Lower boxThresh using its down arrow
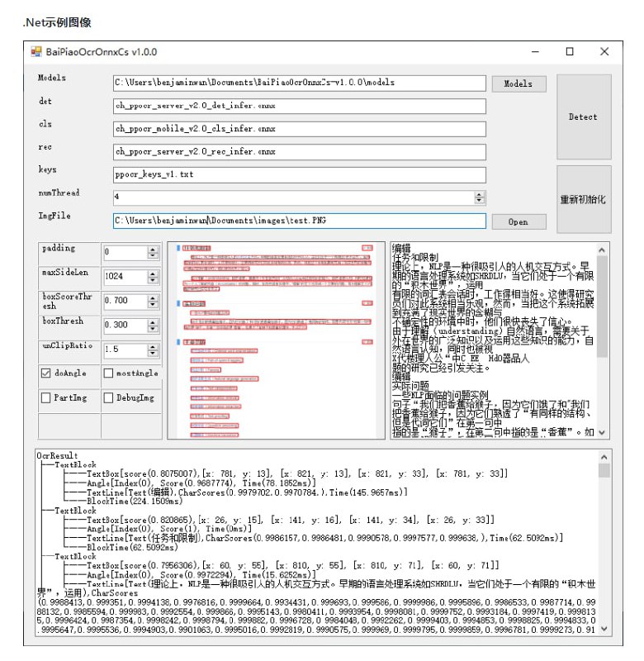Screen dimensions: 644x661 pos(152,329)
